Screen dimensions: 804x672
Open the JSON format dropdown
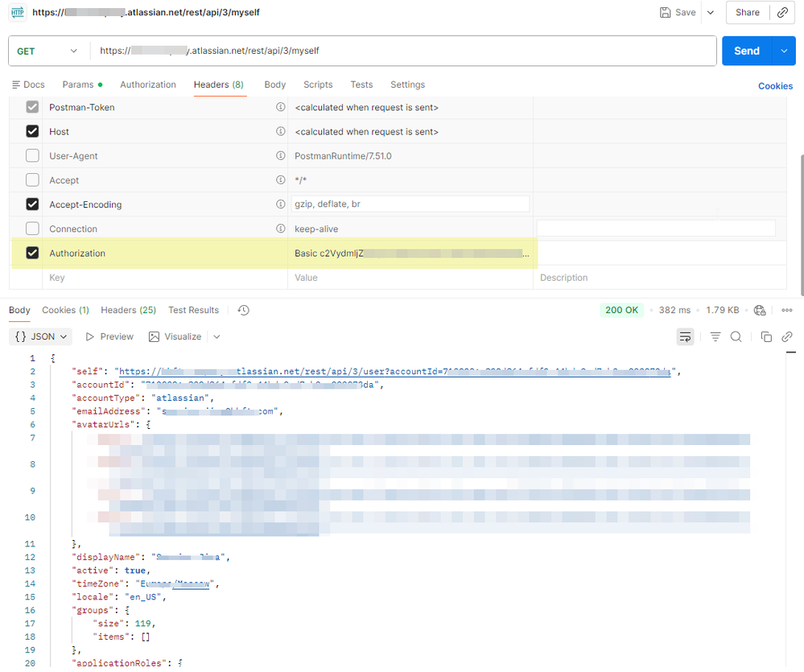pyautogui.click(x=40, y=336)
